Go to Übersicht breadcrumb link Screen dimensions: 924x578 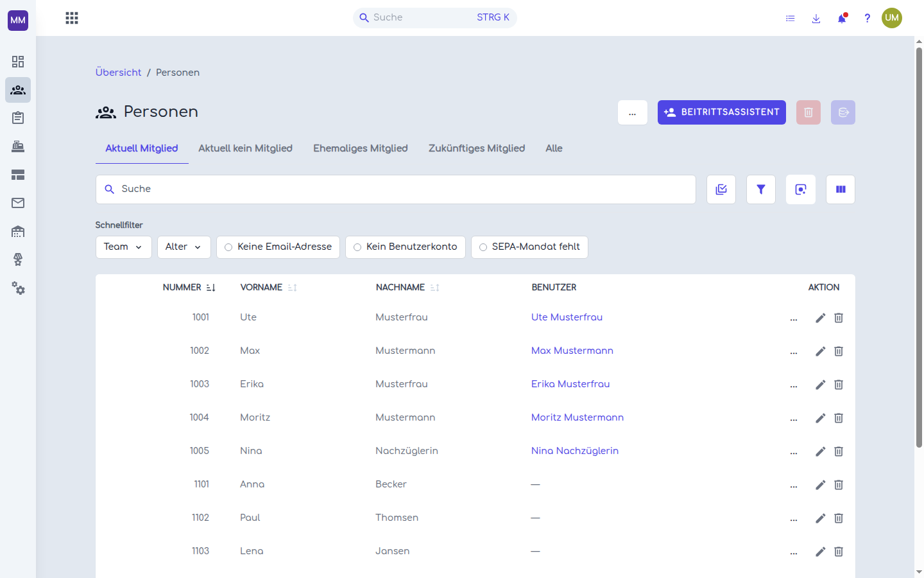118,73
